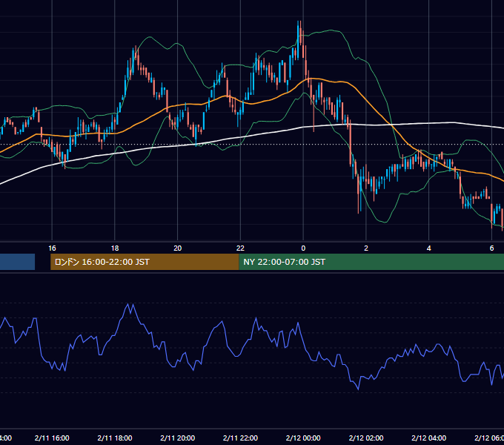Click the 2 hour axis label
Image resolution: width=504 pixels, height=445 pixels.
[x=366, y=248]
